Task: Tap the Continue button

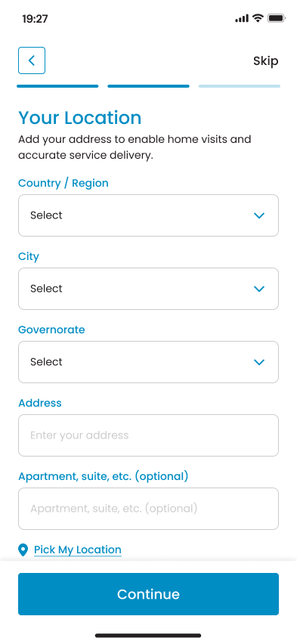Action: click(148, 594)
